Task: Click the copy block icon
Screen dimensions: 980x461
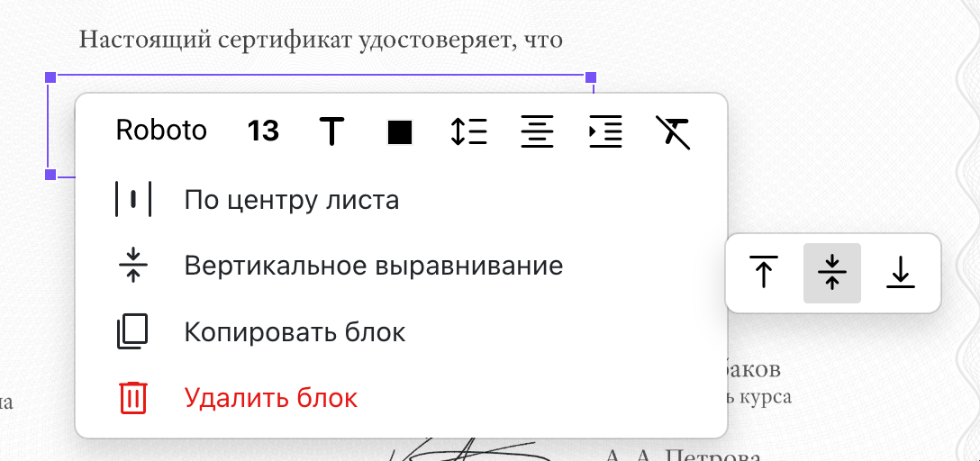Action: point(132,331)
